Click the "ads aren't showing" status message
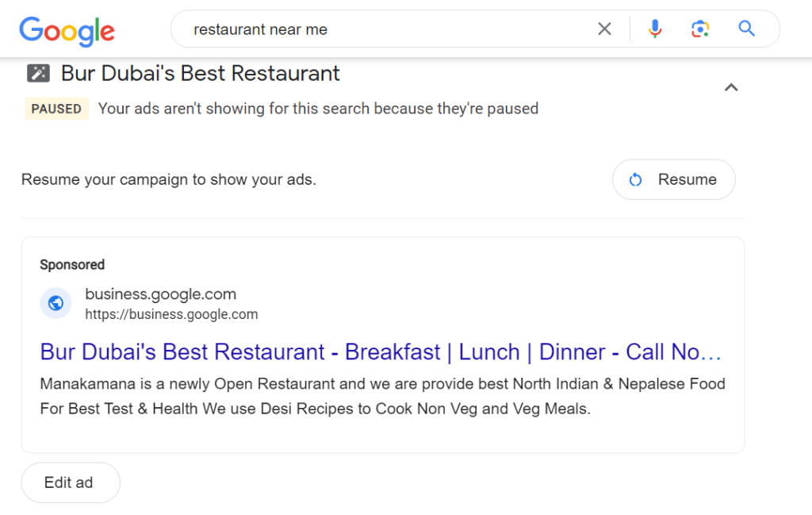Viewport: 812px width, 515px height. pos(318,109)
